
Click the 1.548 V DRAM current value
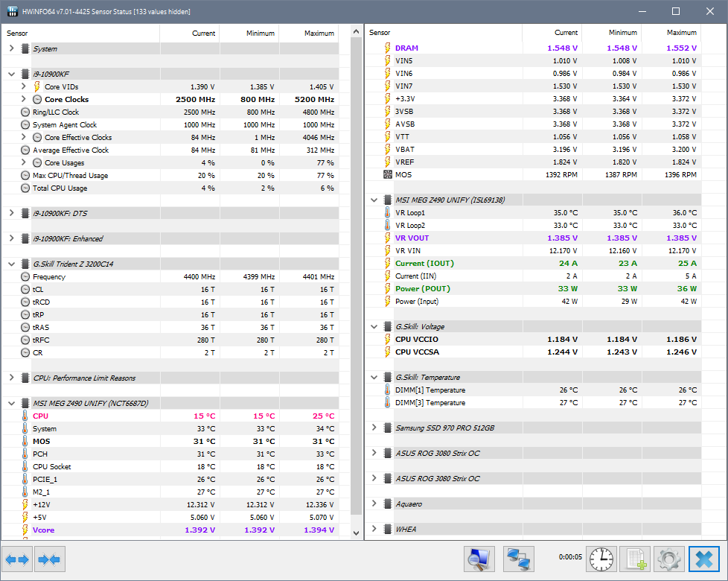click(x=562, y=48)
